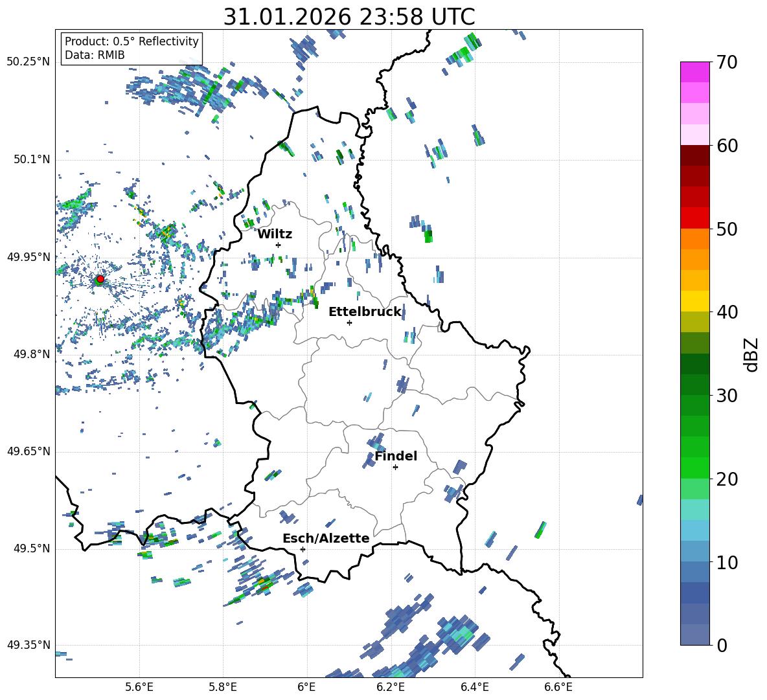Click the 6.2°E longitude tick label
Image resolution: width=767 pixels, height=700 pixels.
(391, 686)
